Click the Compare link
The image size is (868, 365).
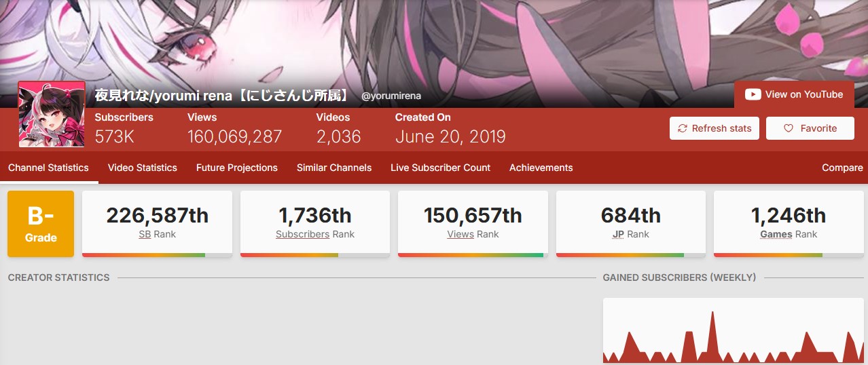(x=843, y=168)
